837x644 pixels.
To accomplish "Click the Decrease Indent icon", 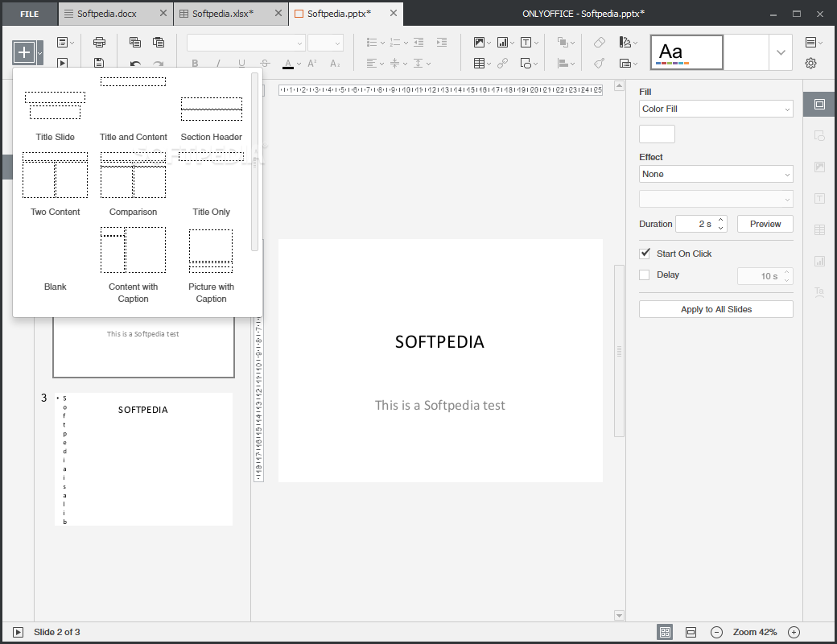I will click(x=418, y=42).
